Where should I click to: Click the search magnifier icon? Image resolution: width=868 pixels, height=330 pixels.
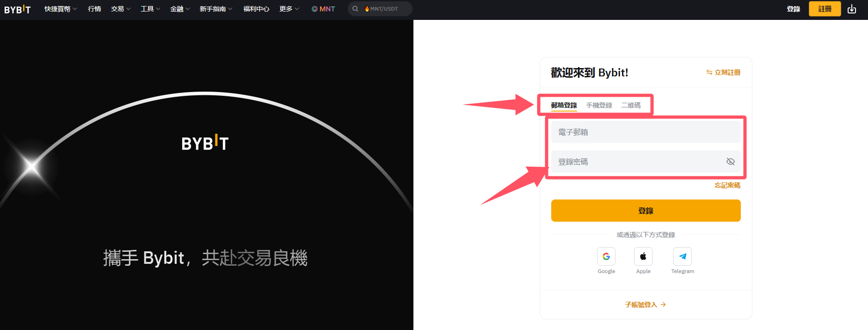coord(355,9)
